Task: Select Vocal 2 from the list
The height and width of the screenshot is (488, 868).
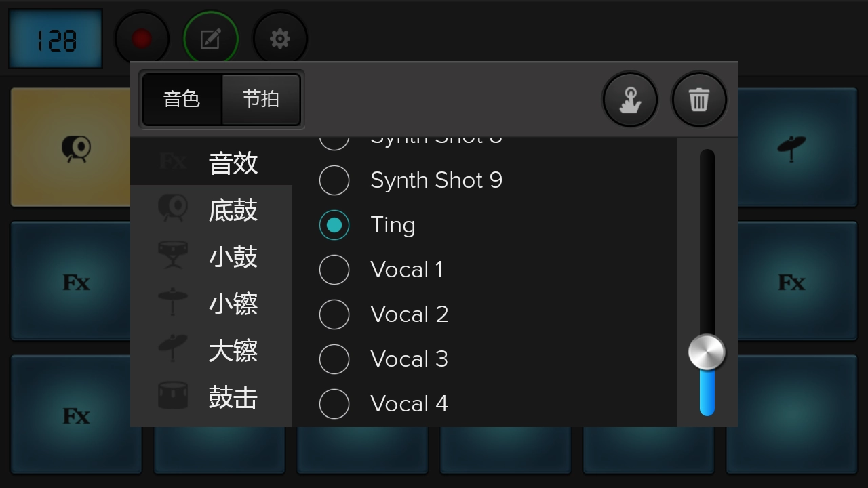Action: tap(334, 314)
